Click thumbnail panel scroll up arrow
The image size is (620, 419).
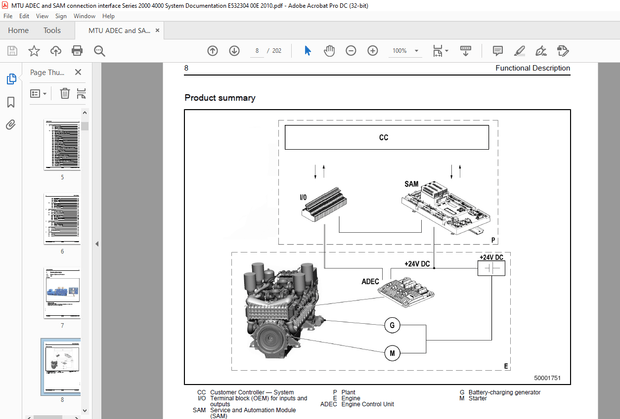click(x=85, y=113)
